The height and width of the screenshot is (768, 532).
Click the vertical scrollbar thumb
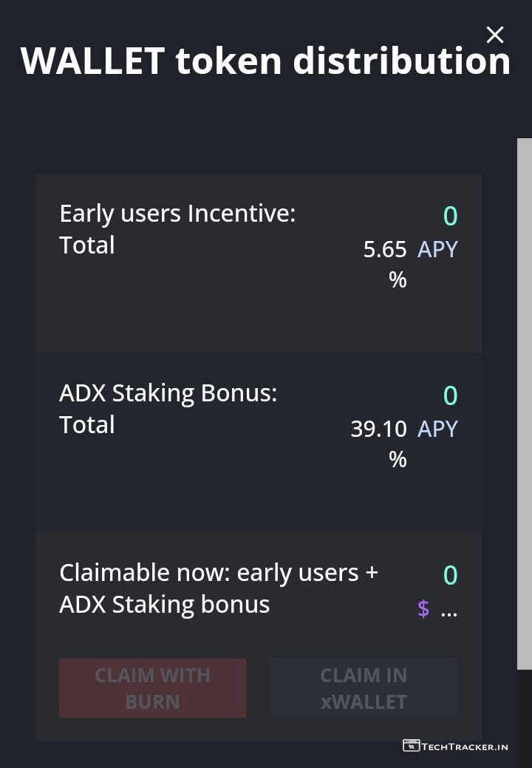(x=524, y=403)
